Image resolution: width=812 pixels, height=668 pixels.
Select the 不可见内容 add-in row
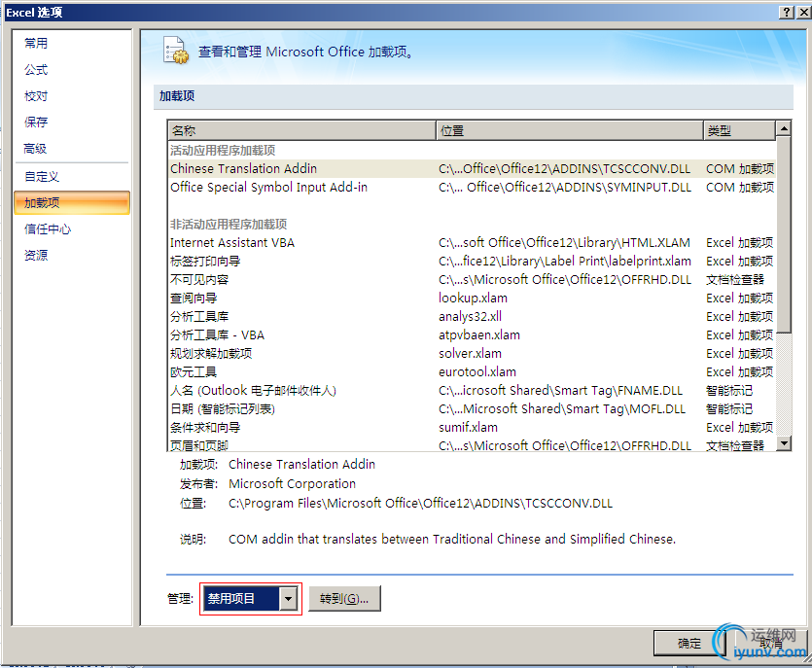click(x=472, y=280)
